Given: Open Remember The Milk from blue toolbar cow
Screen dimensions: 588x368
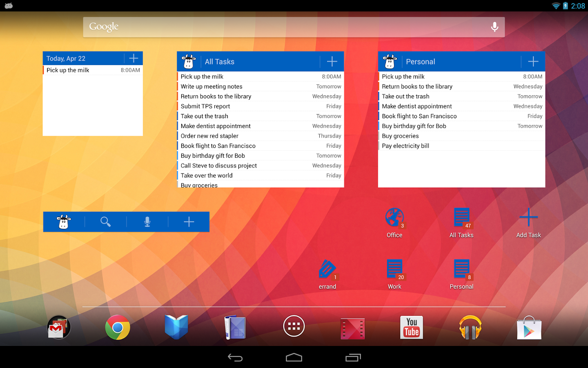Looking at the screenshot, I should click(x=64, y=222).
